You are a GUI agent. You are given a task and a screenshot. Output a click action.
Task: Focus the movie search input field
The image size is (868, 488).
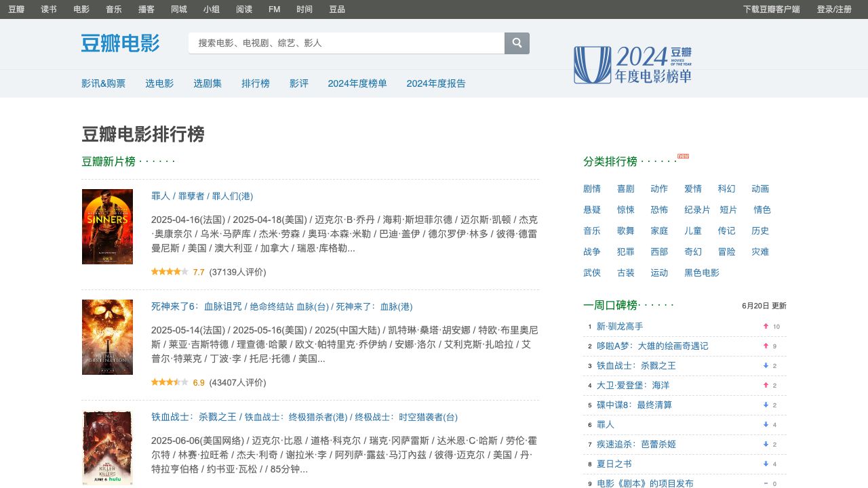coord(346,43)
